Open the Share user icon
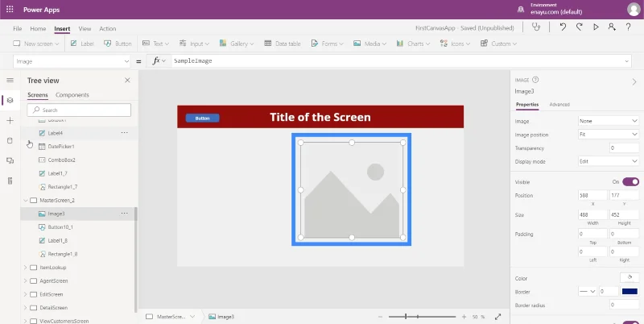Screen dimensions: 644x324 612,27
